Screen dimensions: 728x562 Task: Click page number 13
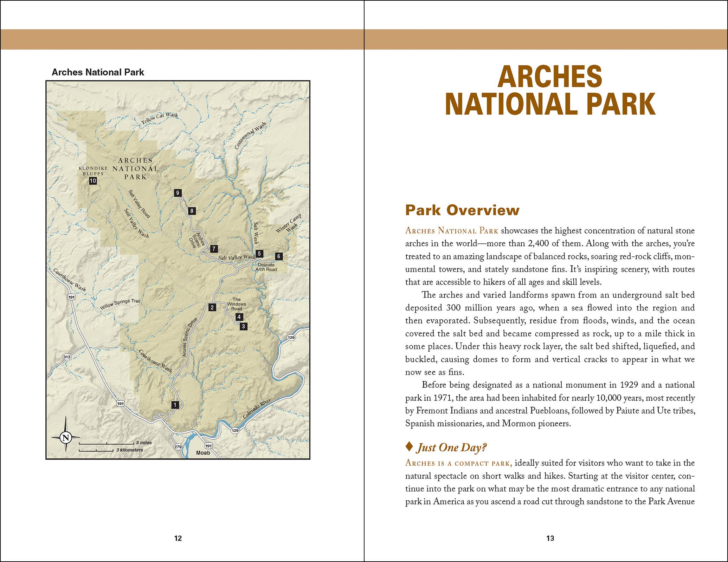tap(549, 537)
